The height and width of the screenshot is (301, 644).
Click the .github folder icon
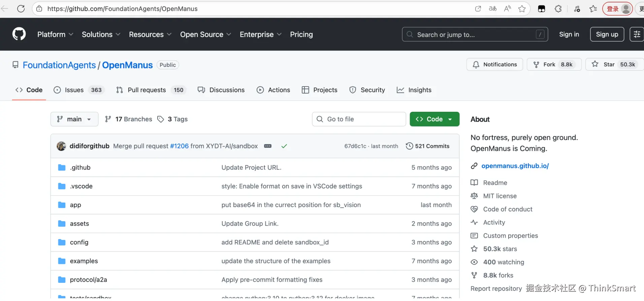pos(62,168)
